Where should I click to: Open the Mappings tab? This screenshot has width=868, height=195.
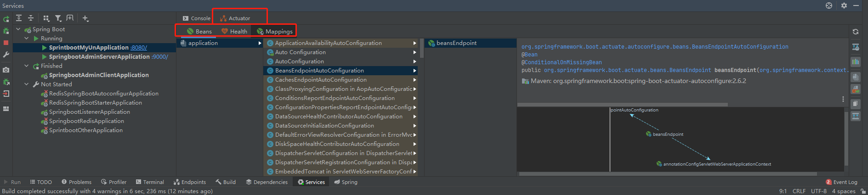click(275, 32)
